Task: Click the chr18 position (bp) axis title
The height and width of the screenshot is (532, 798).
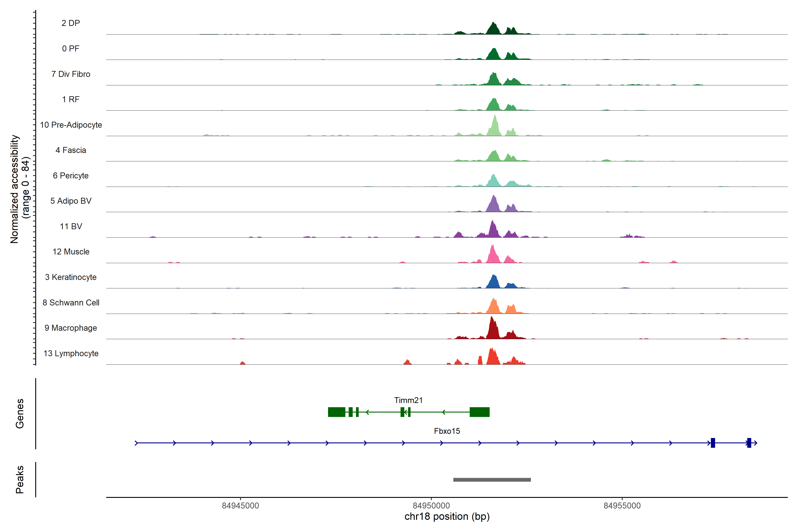Action: tap(447, 516)
